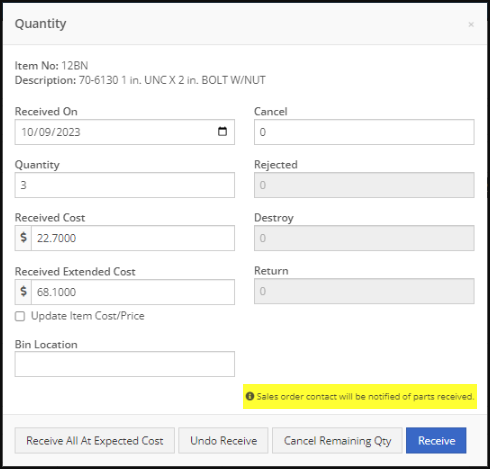Click the Received Extended Cost field 68.1000
Viewport: 490px width, 469px height.
coord(133,292)
